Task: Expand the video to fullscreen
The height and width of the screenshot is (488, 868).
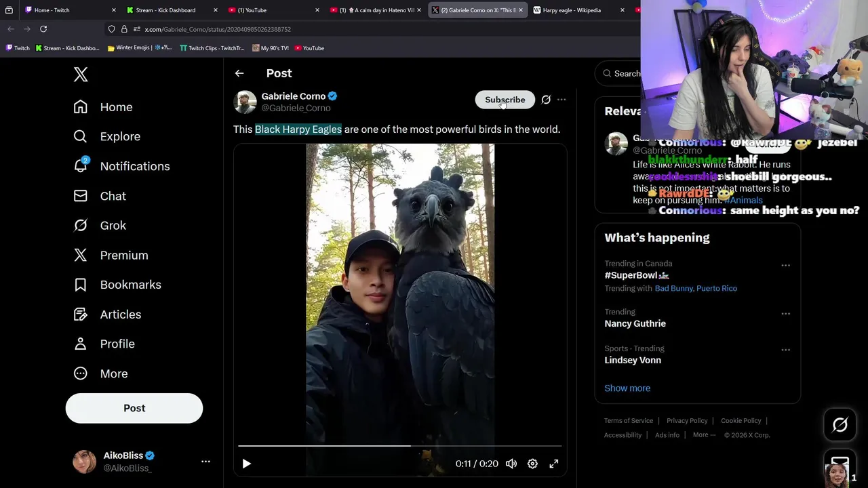Action: click(x=554, y=464)
